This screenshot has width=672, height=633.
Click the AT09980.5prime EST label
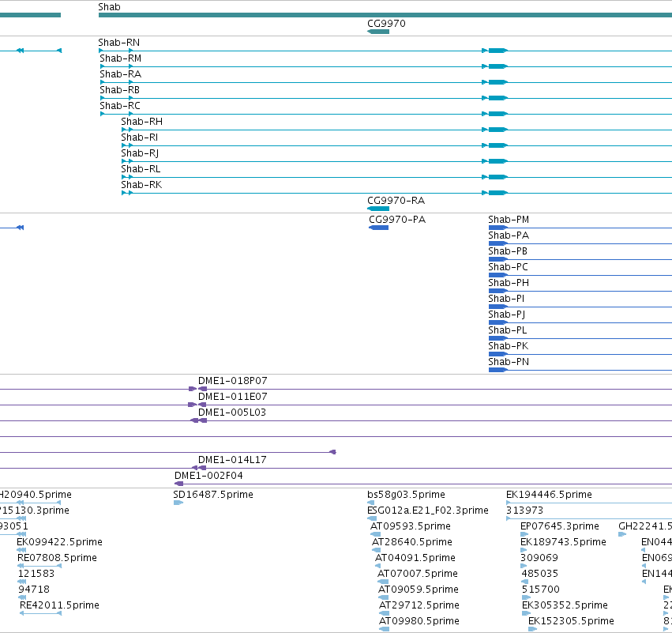coord(419,621)
